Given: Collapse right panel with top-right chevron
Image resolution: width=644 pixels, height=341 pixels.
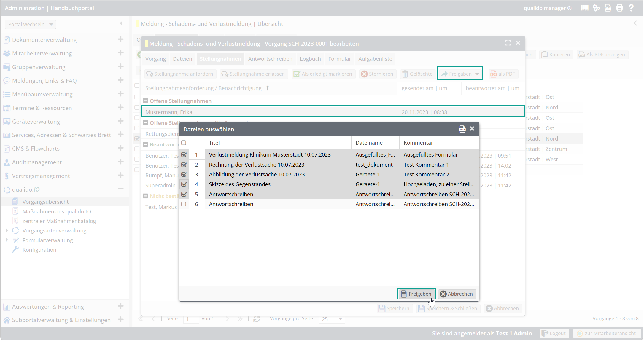Looking at the screenshot, I should pyautogui.click(x=635, y=23).
